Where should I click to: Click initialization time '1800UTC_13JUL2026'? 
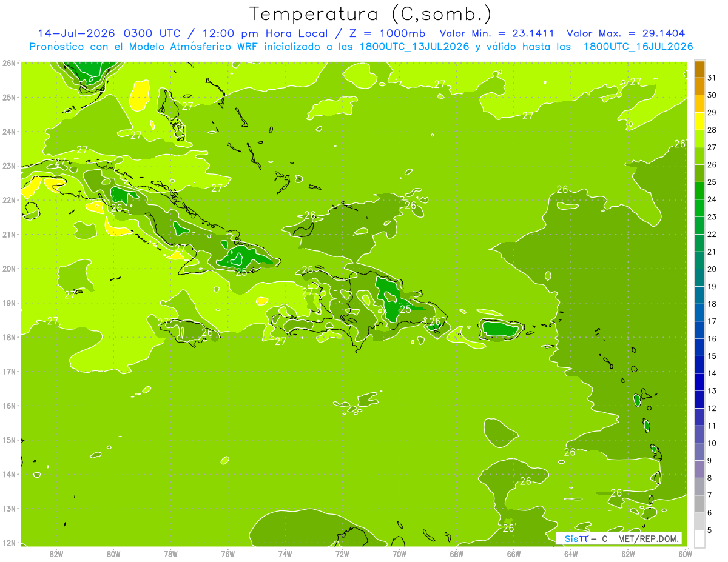click(414, 47)
